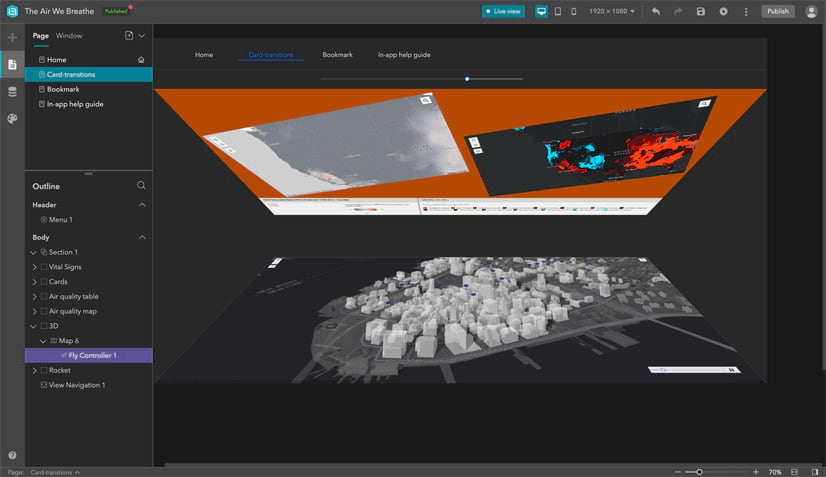Expand the Vital Signs tree node
The width and height of the screenshot is (826, 477).
pos(34,267)
